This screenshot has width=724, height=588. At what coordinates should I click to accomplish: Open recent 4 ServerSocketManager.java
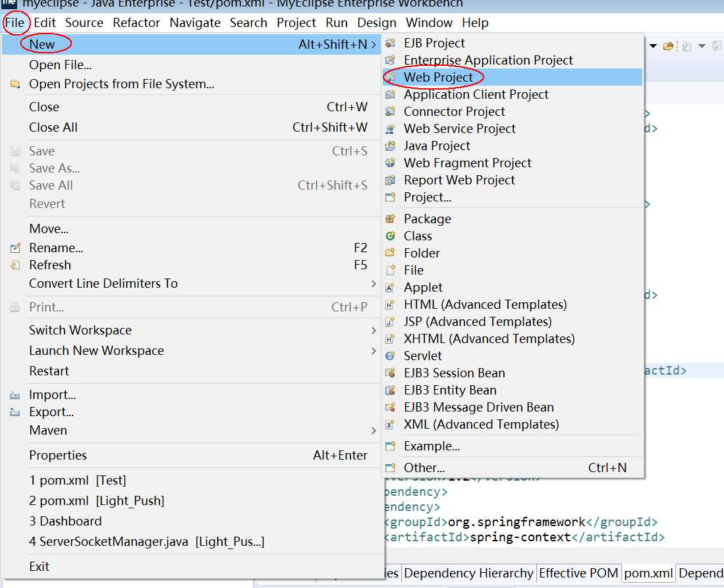193,541
